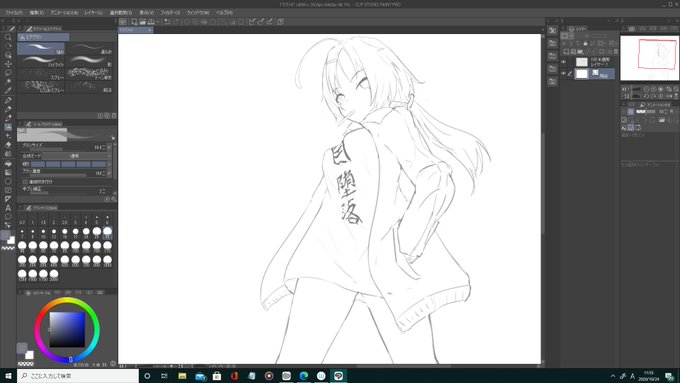The width and height of the screenshot is (680, 383).
Task: Open Windows Start menu
Action: pyautogui.click(x=8, y=376)
